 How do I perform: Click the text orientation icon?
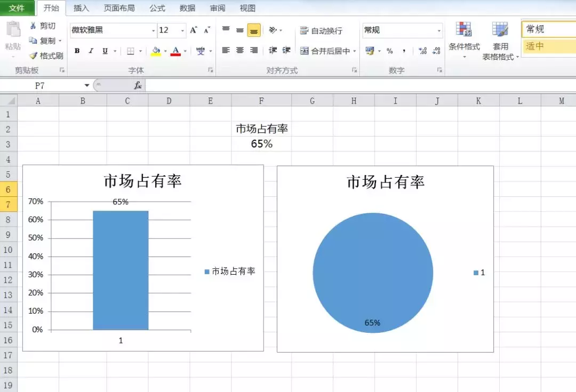coord(273,30)
